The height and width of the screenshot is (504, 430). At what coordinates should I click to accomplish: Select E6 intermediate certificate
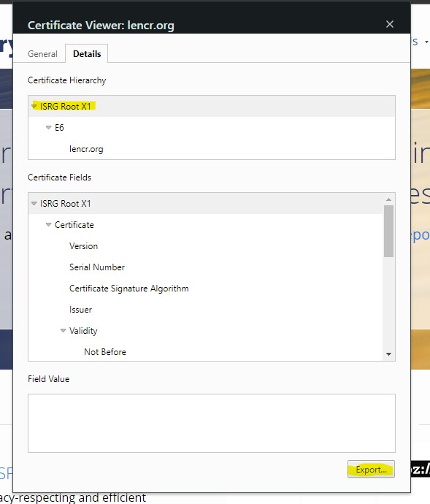[59, 128]
